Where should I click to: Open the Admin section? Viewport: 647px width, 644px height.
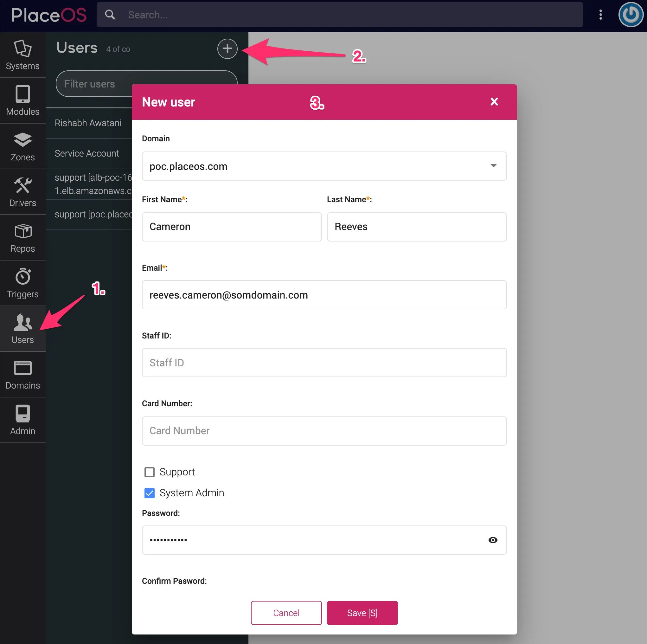tap(22, 420)
